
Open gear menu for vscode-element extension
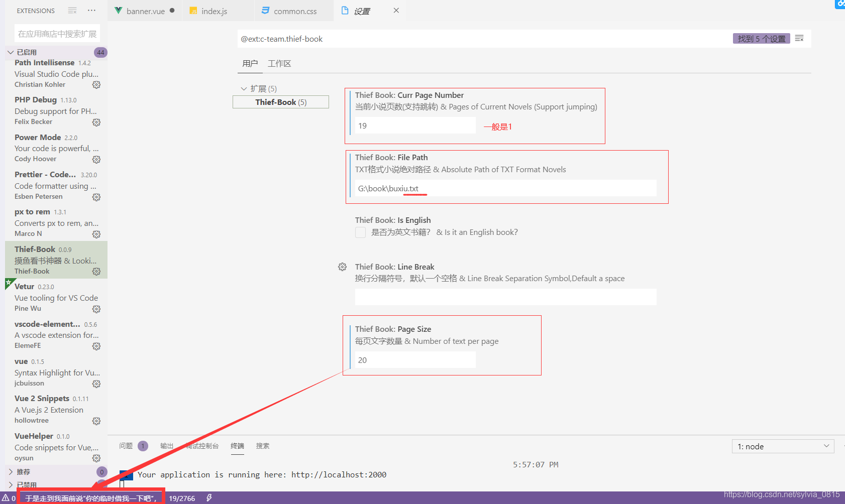point(96,346)
